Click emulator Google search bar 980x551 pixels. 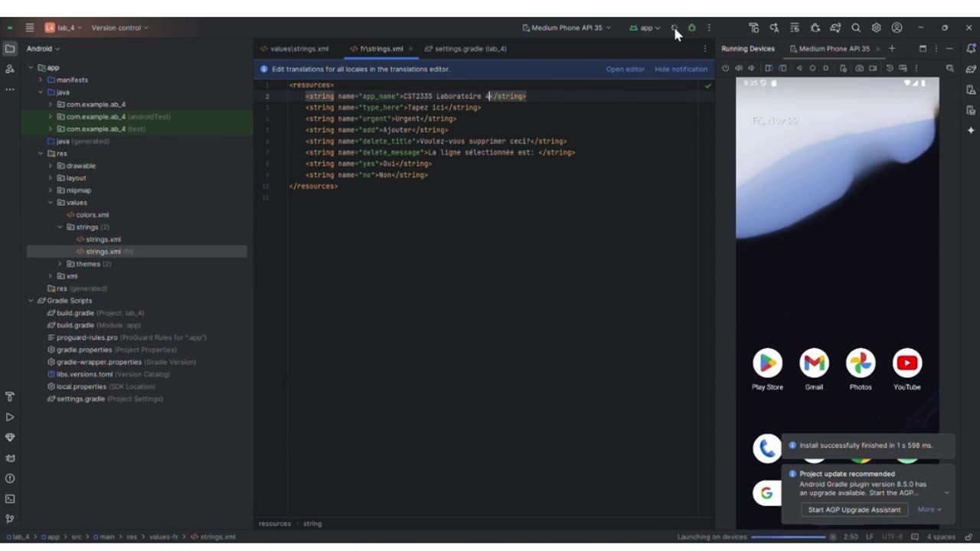[x=766, y=493]
